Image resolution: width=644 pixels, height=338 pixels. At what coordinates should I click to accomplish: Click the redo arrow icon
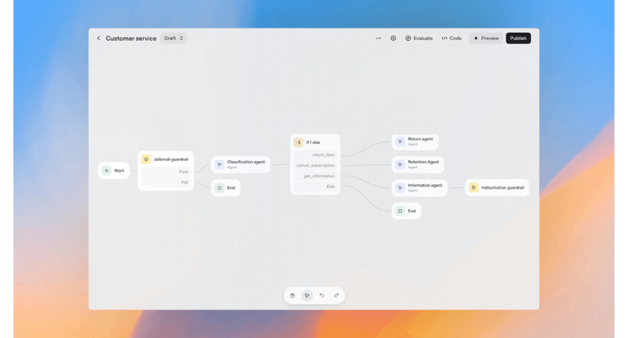pyautogui.click(x=336, y=295)
